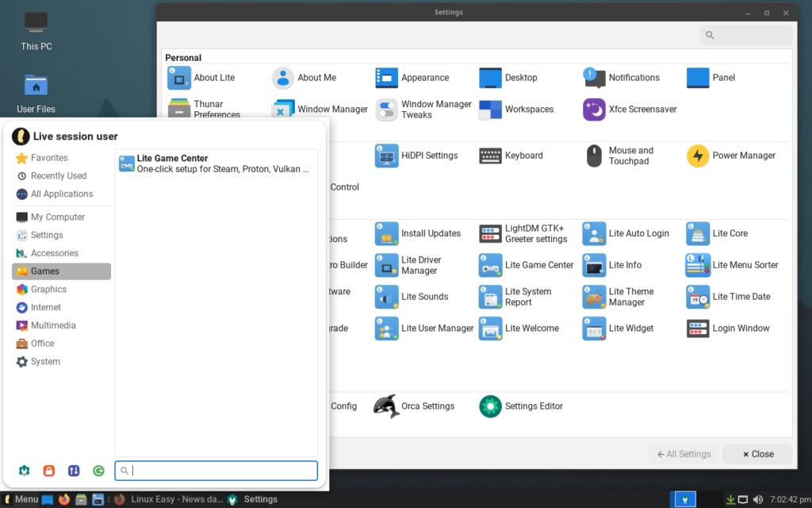Screen dimensions: 812x508
Task: Select All Applications category
Action: (x=61, y=194)
